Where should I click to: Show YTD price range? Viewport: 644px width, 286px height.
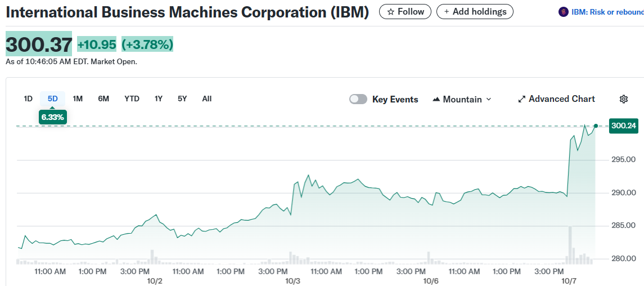pyautogui.click(x=132, y=99)
